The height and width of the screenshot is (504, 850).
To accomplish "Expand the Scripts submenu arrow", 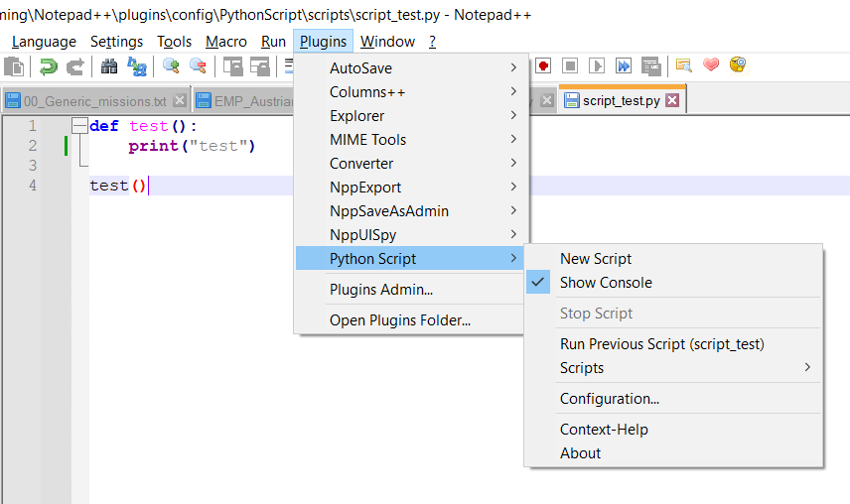I will [807, 367].
